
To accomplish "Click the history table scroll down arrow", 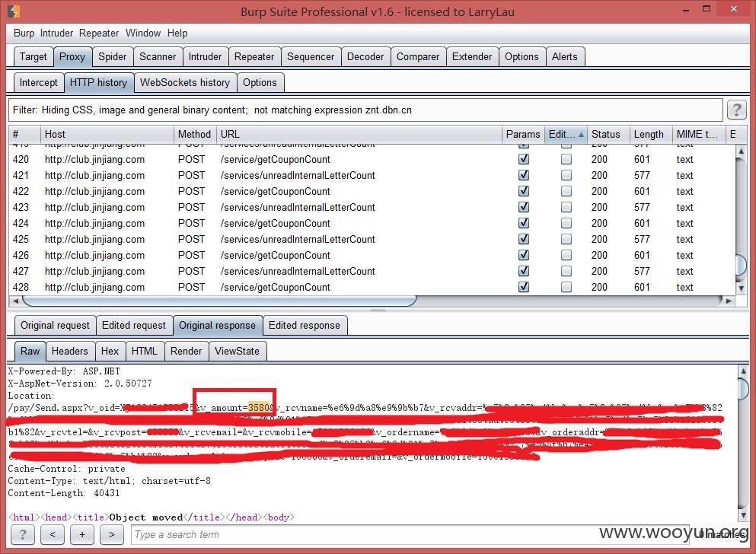I will (741, 288).
